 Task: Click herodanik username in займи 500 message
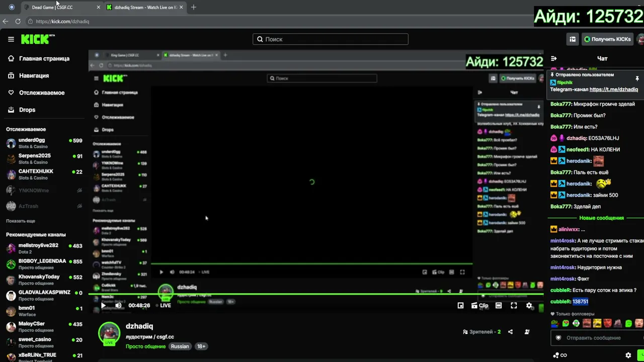(x=579, y=195)
